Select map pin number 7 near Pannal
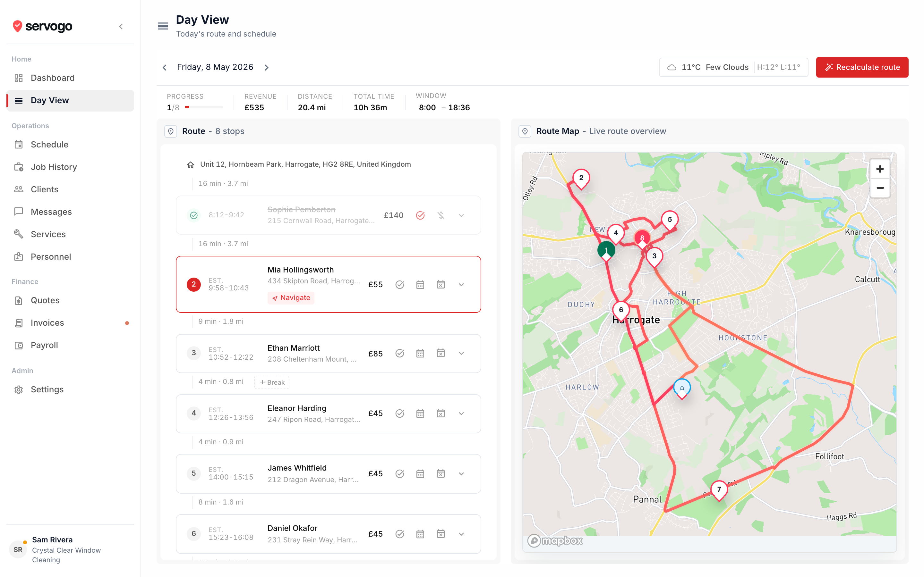 pyautogui.click(x=719, y=490)
